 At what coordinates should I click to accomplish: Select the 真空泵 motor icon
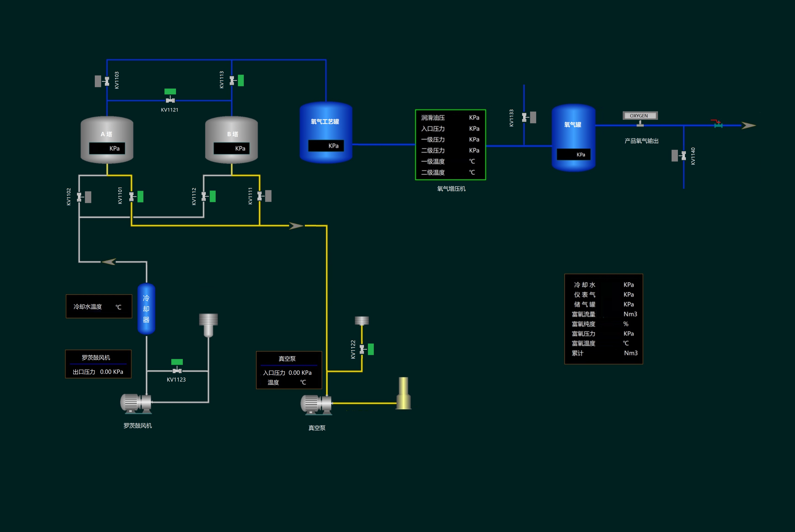click(x=317, y=405)
